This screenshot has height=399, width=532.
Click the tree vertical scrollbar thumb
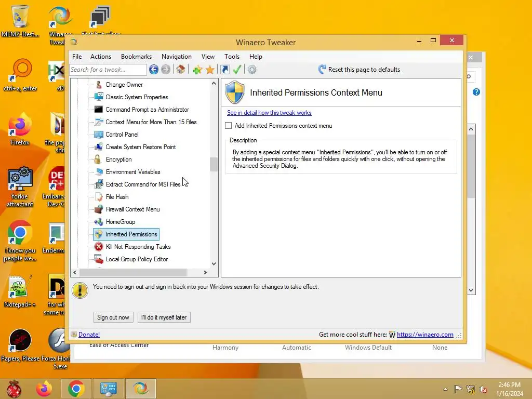214,165
